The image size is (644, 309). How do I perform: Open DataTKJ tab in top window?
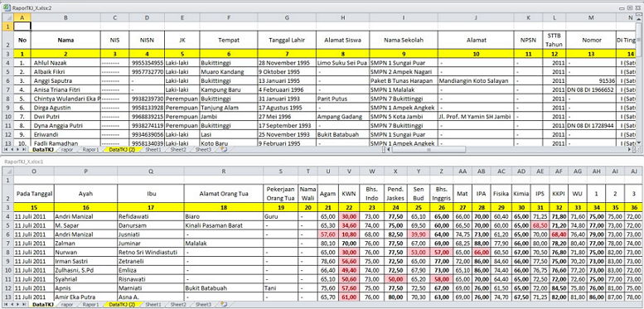pos(43,150)
